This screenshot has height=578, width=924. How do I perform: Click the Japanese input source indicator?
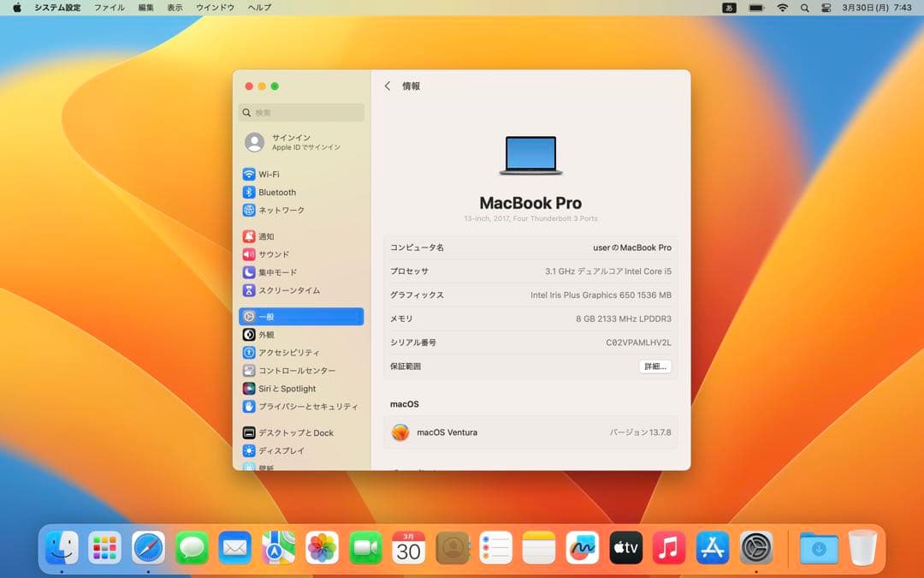pos(729,8)
